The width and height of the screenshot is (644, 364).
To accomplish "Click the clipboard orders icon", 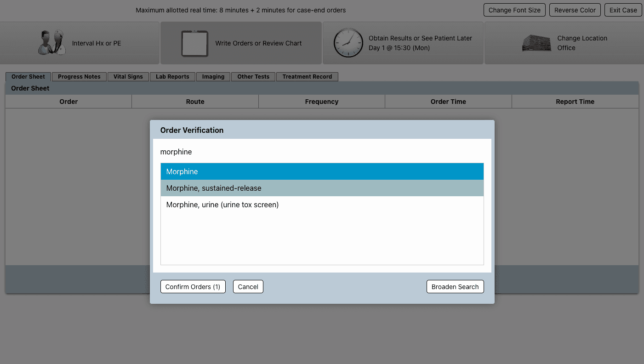I will point(194,43).
